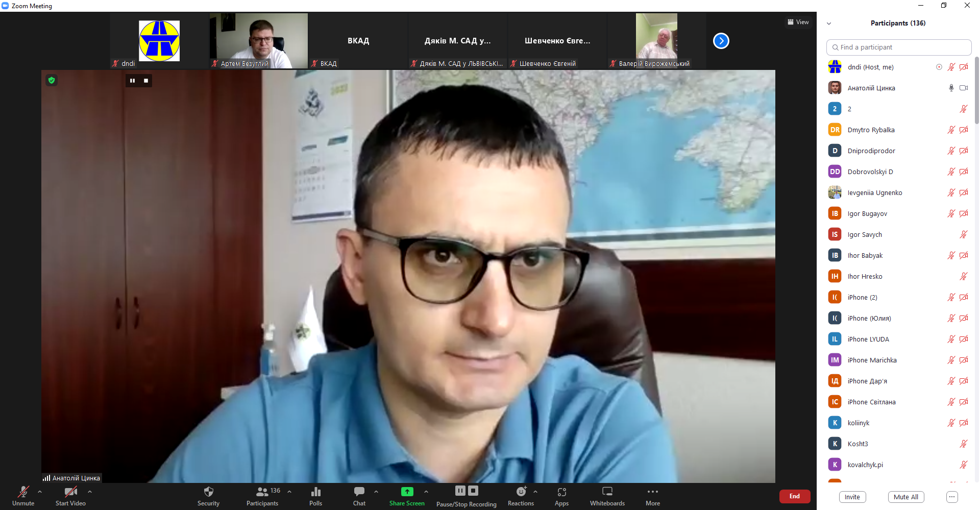The image size is (980, 510).
Task: Expand audio options arrow next to Unmute
Action: pos(40,492)
